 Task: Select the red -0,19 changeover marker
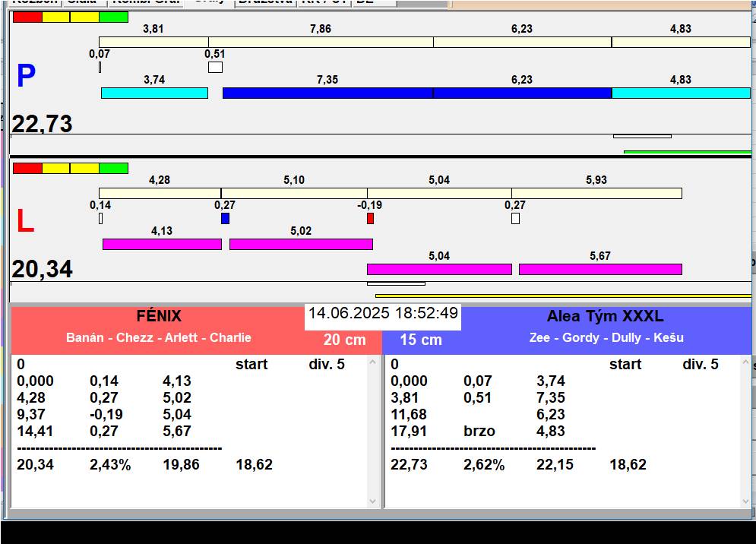370,219
